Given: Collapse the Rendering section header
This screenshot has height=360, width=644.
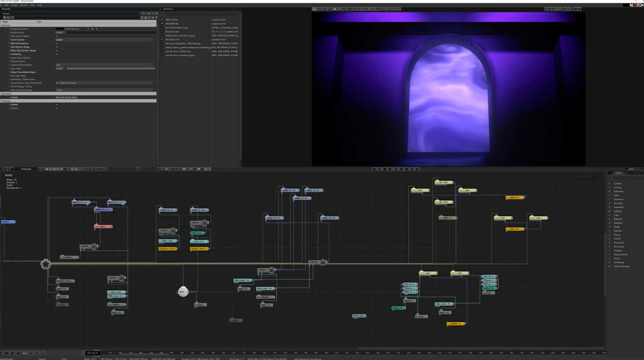Looking at the screenshot, I should tap(78, 101).
